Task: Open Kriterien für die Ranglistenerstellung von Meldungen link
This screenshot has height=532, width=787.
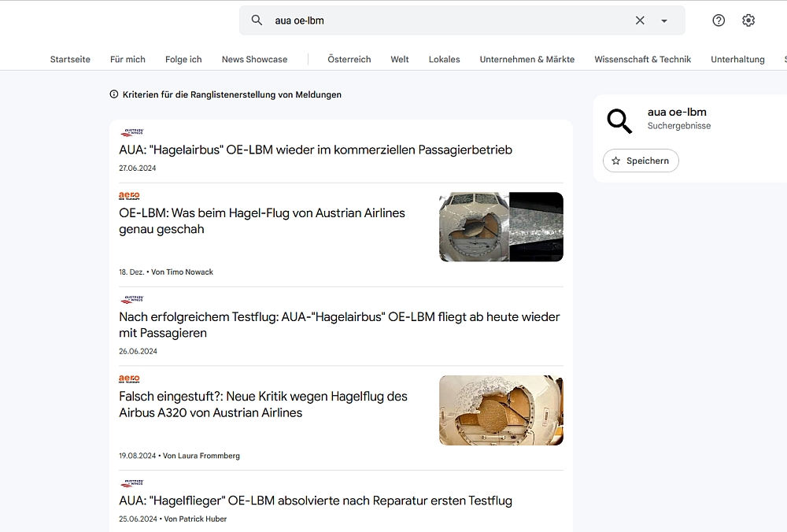Action: pos(232,94)
